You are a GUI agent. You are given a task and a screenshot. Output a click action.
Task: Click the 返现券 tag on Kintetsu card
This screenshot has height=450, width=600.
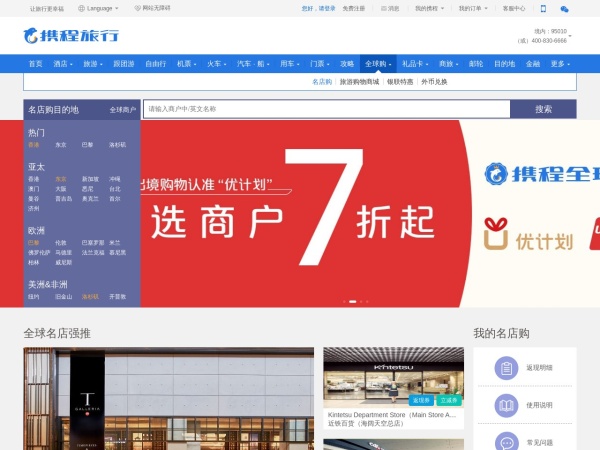(x=421, y=400)
